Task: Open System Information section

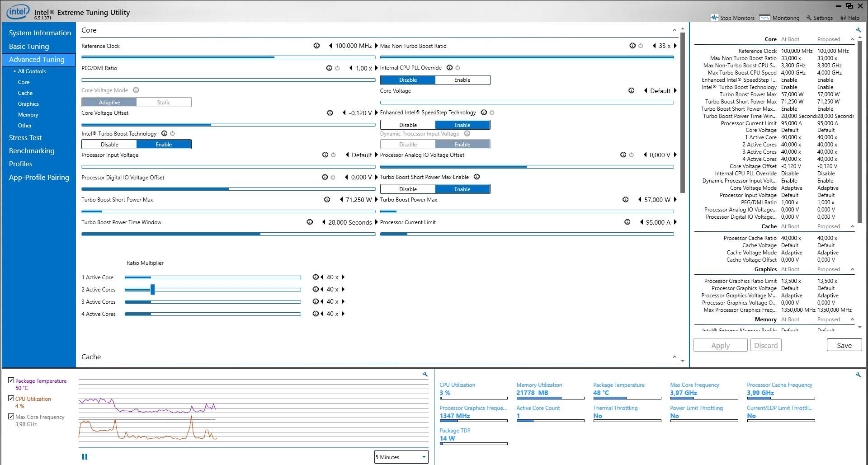Action: point(40,33)
